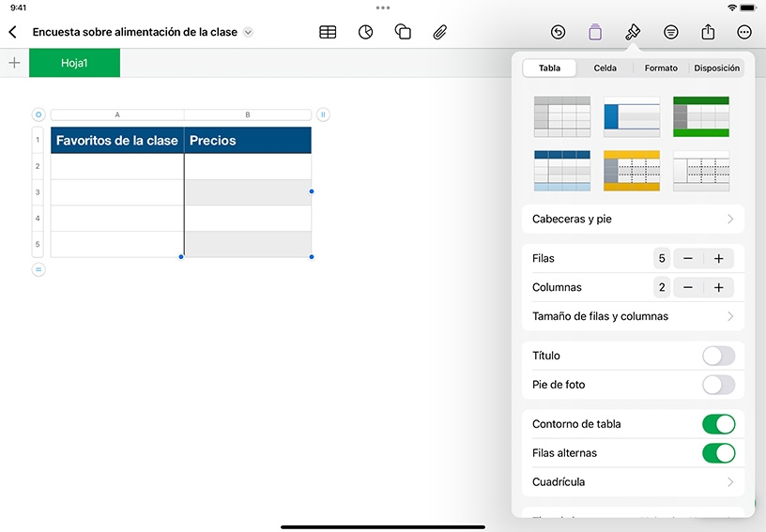Select shaded cell B3 in table
This screenshot has width=766, height=532.
[248, 192]
